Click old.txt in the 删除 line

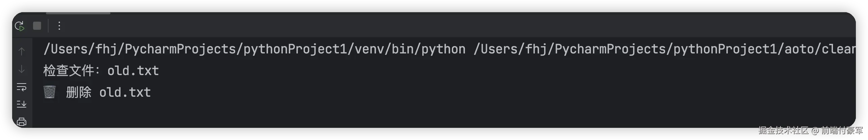(x=125, y=92)
